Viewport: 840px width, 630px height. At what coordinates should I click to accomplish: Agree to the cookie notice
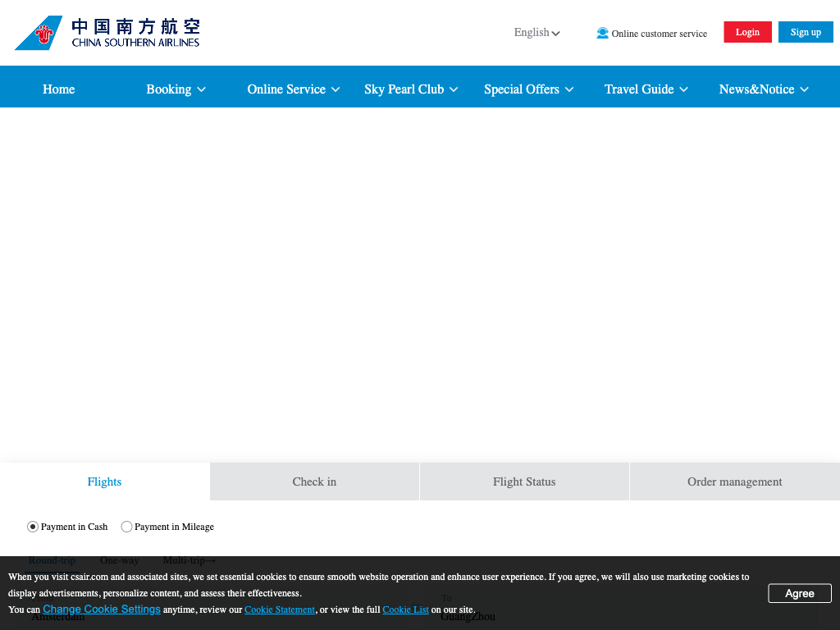[x=799, y=593]
